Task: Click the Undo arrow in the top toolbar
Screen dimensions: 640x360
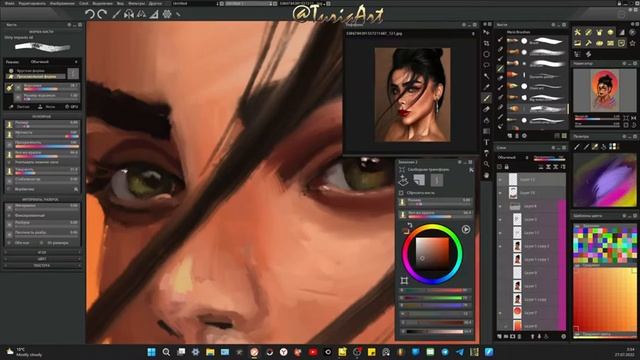Action: (x=90, y=14)
